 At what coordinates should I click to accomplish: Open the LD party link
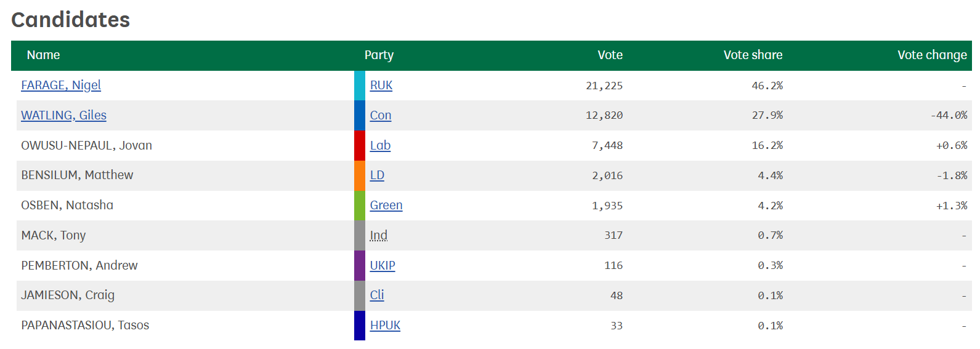pyautogui.click(x=377, y=175)
